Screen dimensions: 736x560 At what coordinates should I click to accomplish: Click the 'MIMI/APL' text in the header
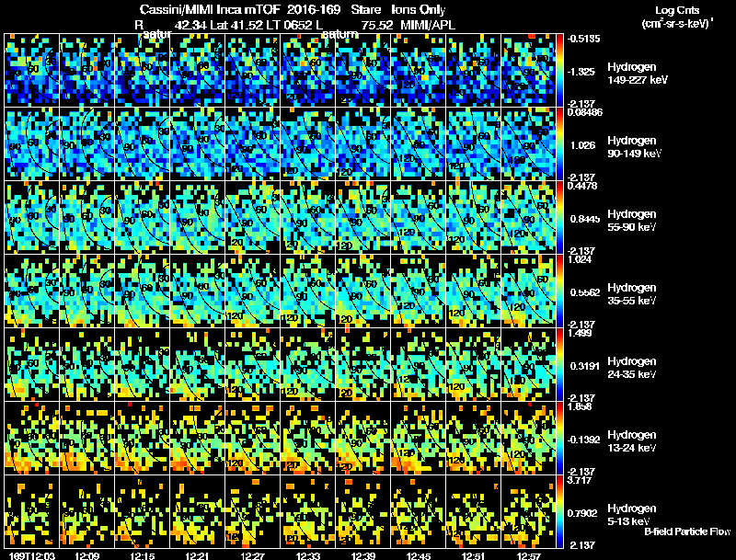click(x=428, y=26)
